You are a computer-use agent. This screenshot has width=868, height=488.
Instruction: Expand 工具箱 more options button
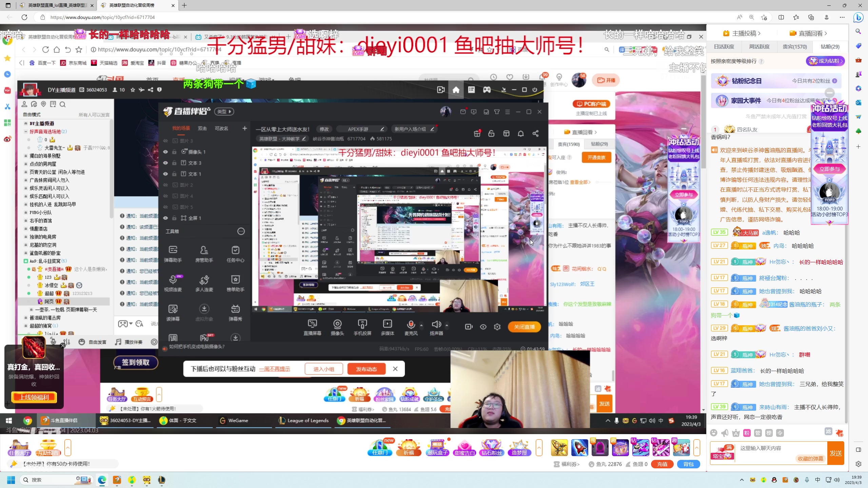tap(241, 231)
